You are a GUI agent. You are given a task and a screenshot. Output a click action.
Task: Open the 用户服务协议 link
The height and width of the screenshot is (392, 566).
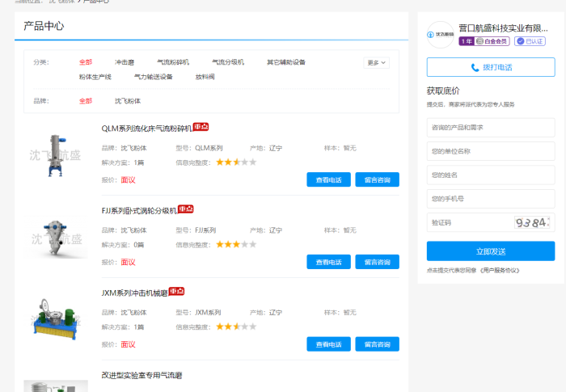tap(500, 270)
